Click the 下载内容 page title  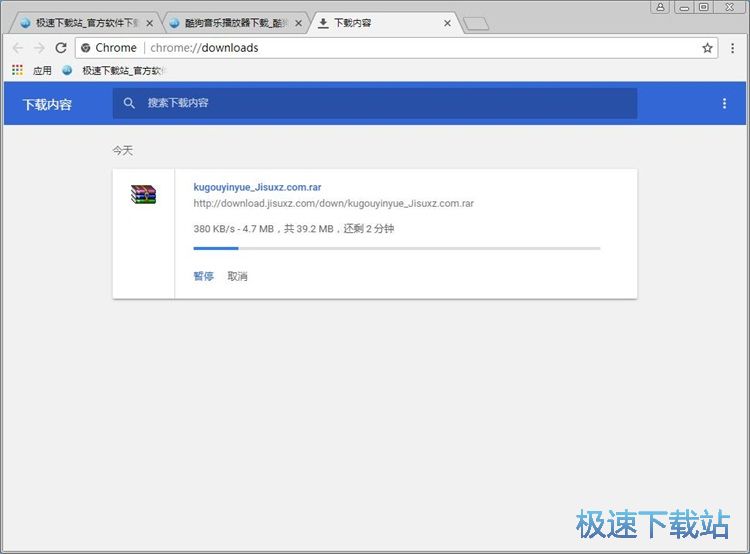[x=47, y=104]
